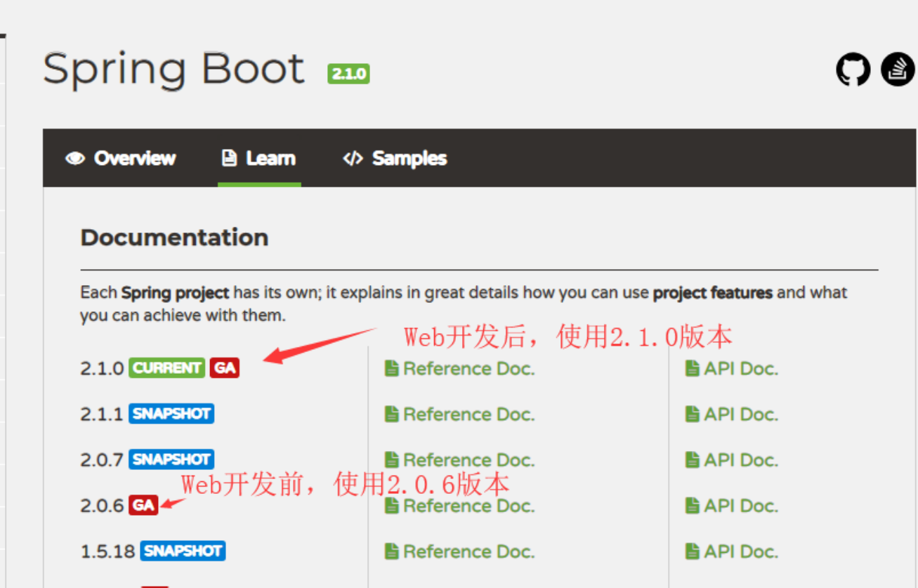Click version number 2.1.1 text
Screen dimensions: 918x588
pos(103,414)
